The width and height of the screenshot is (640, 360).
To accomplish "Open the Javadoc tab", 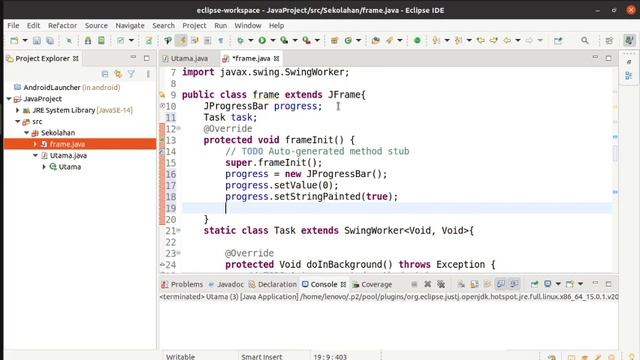I will 226,284.
